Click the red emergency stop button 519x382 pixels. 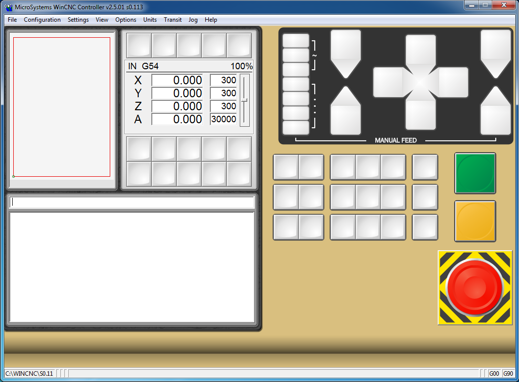click(475, 288)
